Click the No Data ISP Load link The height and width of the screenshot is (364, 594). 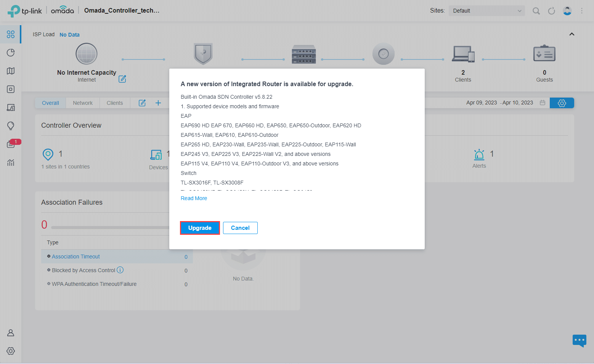[x=69, y=35]
